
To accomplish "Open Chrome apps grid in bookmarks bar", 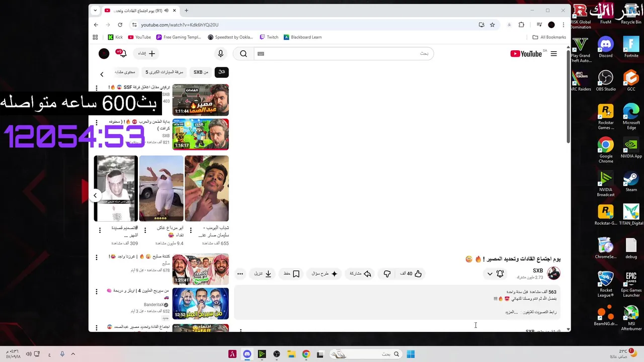I will coord(95,37).
